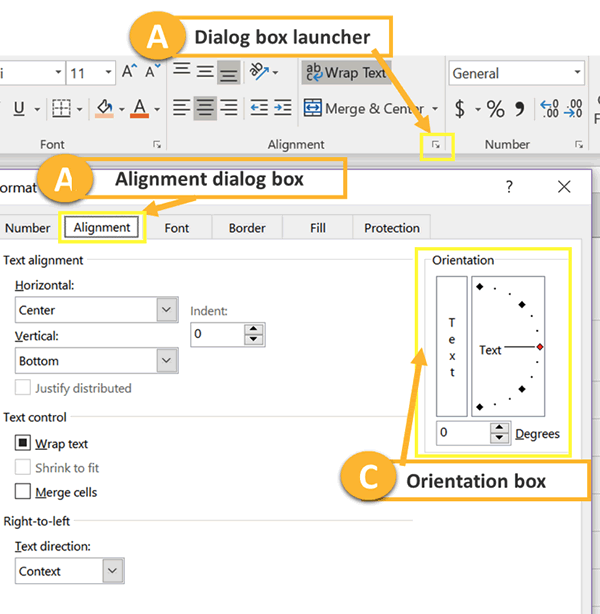Image resolution: width=600 pixels, height=614 pixels.
Task: Open the Font group dialog launcher
Action: pyautogui.click(x=157, y=145)
